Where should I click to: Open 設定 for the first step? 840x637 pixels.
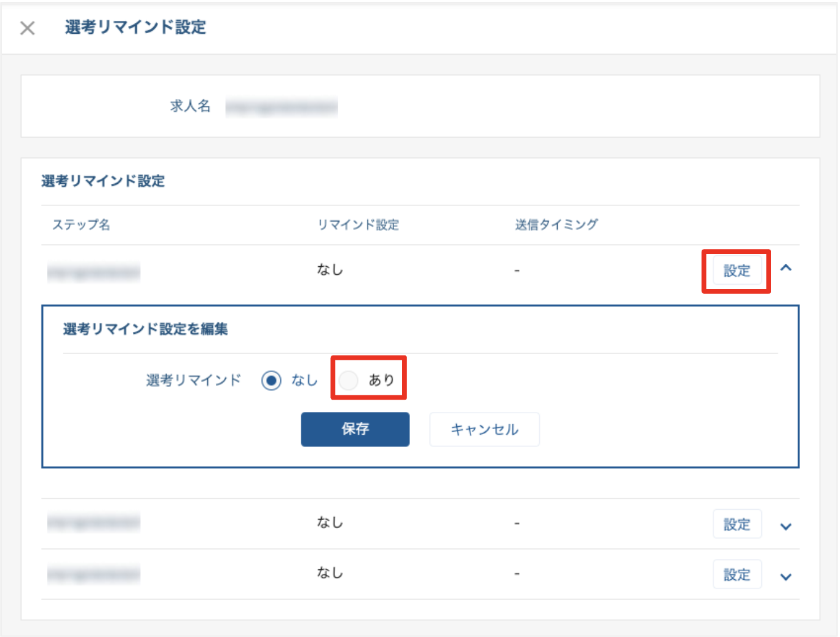(x=736, y=271)
